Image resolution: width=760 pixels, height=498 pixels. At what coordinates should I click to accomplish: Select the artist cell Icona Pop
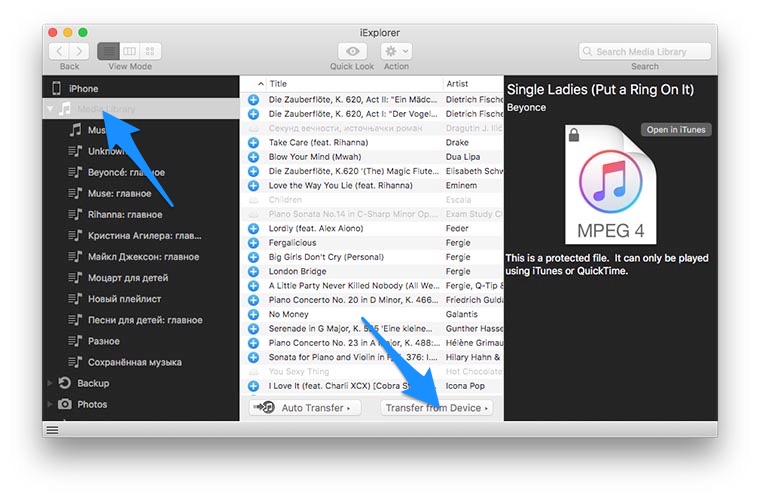pos(465,386)
